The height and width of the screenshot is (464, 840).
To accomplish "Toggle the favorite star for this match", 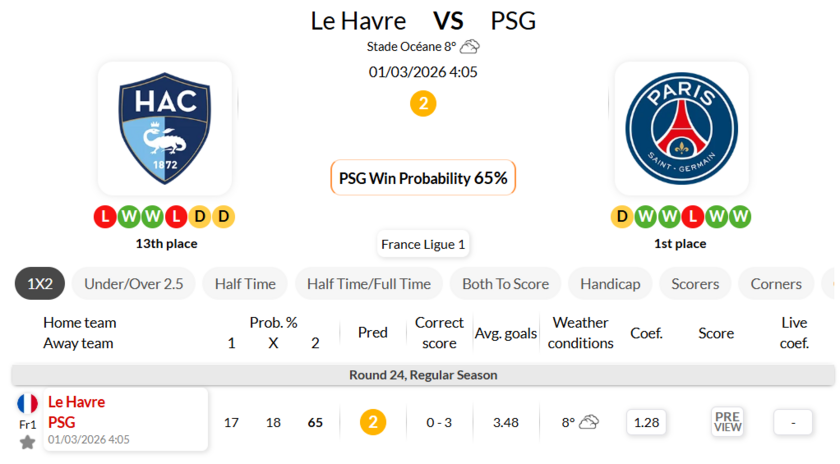I will [27, 442].
